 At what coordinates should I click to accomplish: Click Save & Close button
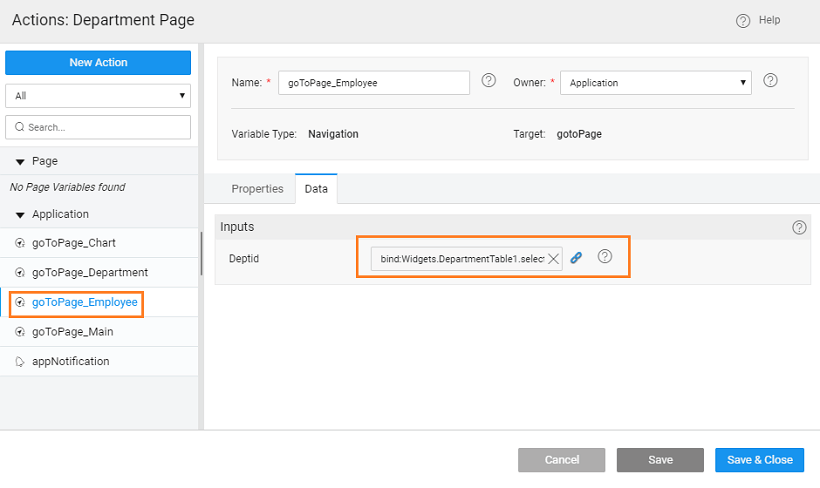click(759, 460)
